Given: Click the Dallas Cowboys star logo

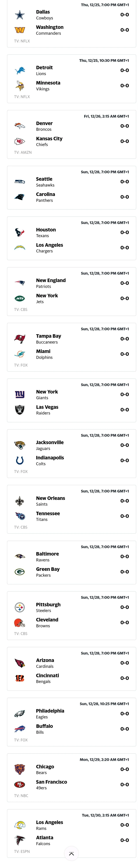Looking at the screenshot, I should click(20, 15).
